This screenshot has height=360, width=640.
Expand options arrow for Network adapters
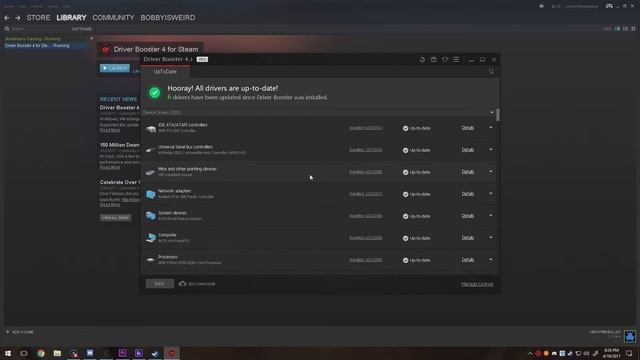pos(491,194)
